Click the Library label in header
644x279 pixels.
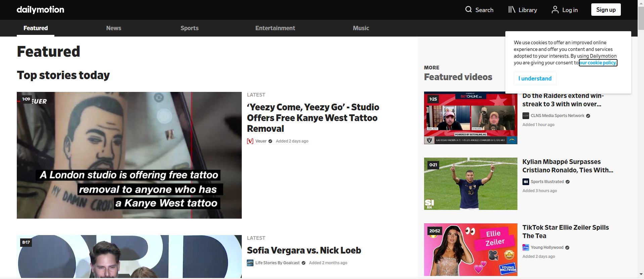528,10
